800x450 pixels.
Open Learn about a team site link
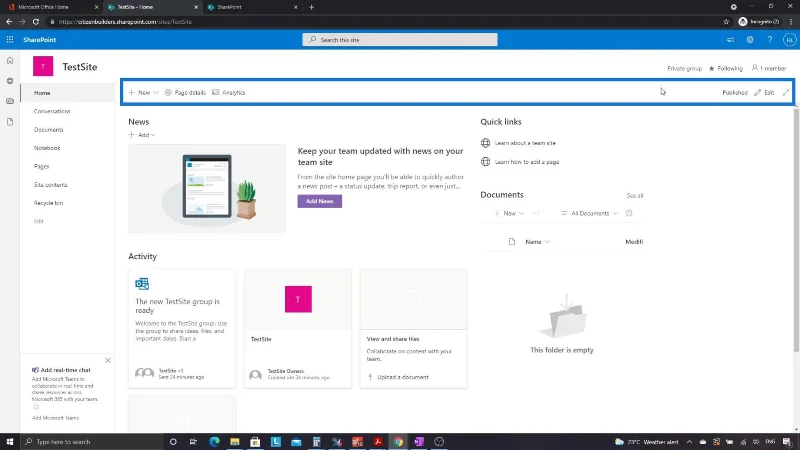click(525, 143)
